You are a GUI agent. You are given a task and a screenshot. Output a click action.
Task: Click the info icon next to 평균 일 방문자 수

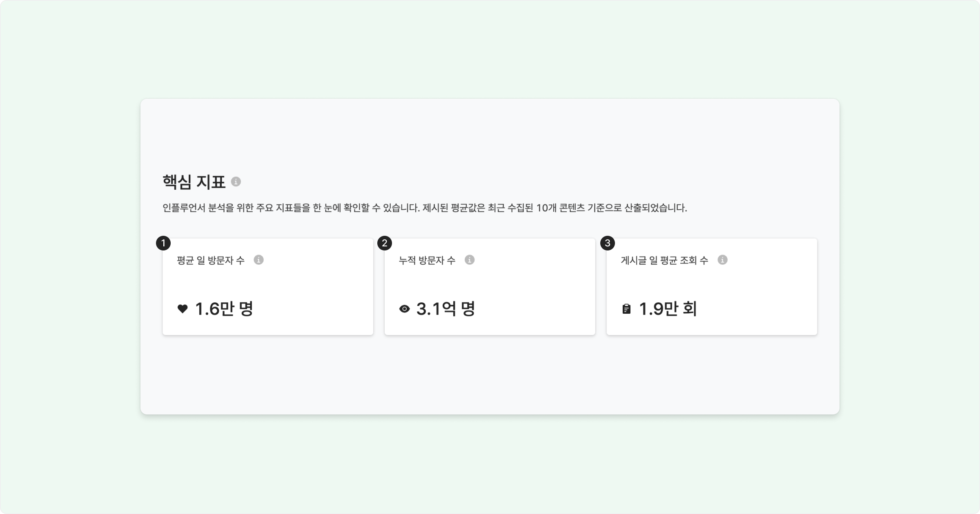click(x=258, y=260)
